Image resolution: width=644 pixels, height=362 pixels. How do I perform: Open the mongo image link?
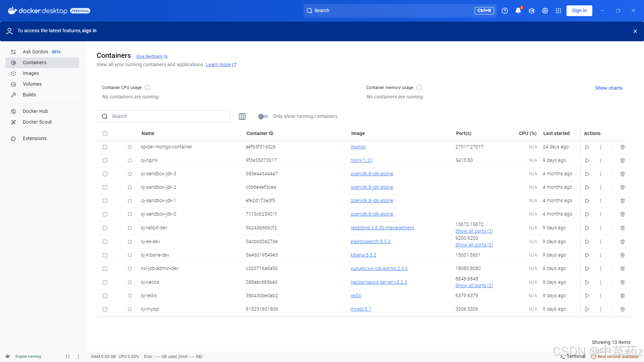[x=358, y=147]
